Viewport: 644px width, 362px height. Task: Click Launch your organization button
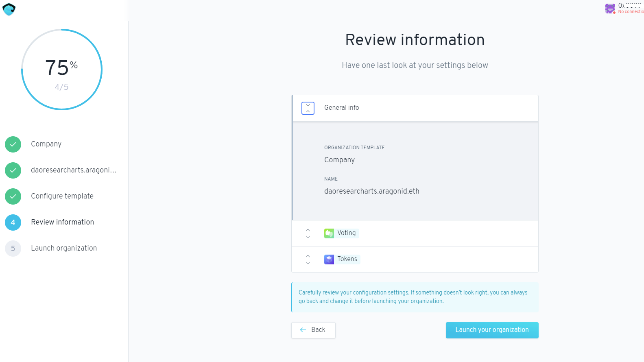coord(492,330)
